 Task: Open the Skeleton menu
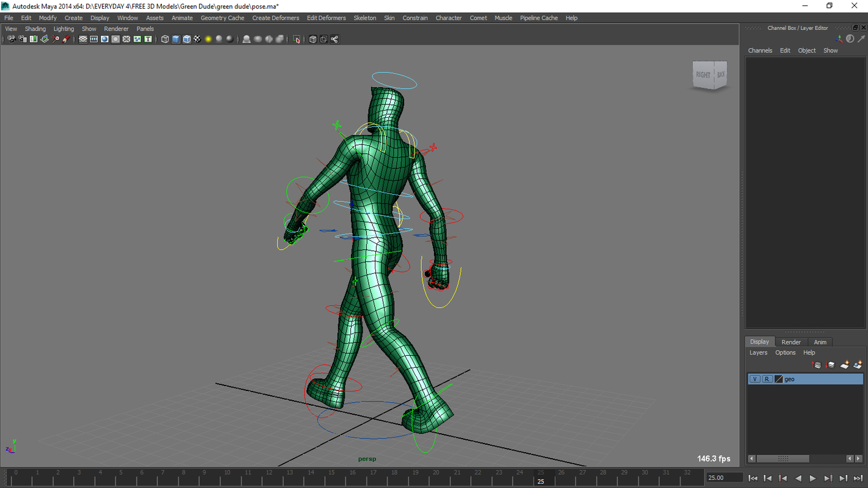pos(364,18)
